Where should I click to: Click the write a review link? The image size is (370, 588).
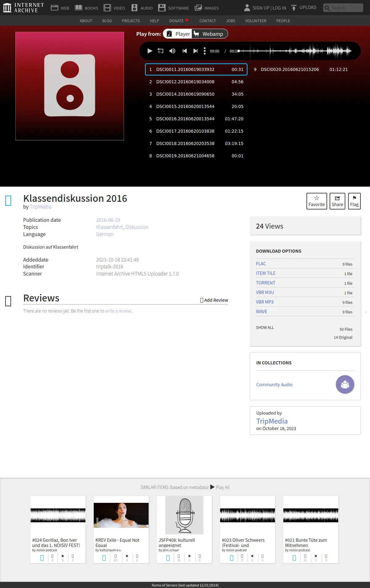(118, 311)
